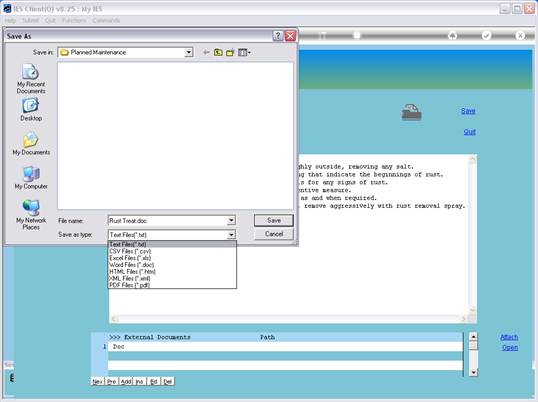Click in the File name field
Image resolution: width=538 pixels, height=402 pixels.
[168, 221]
